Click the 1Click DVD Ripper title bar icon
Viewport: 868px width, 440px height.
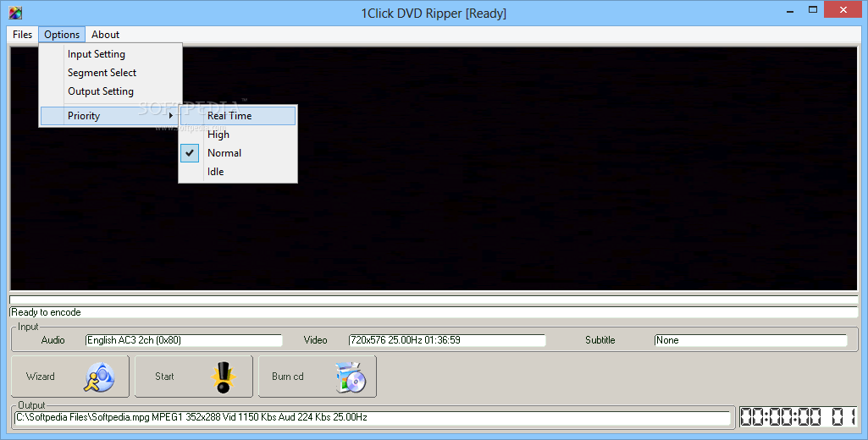(x=15, y=13)
